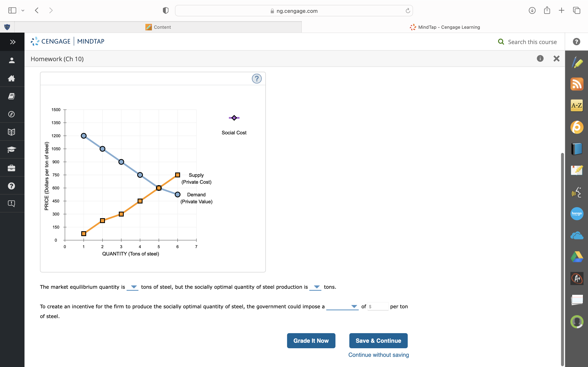
Task: Launch the Bongo app from right panel
Action: click(x=577, y=214)
